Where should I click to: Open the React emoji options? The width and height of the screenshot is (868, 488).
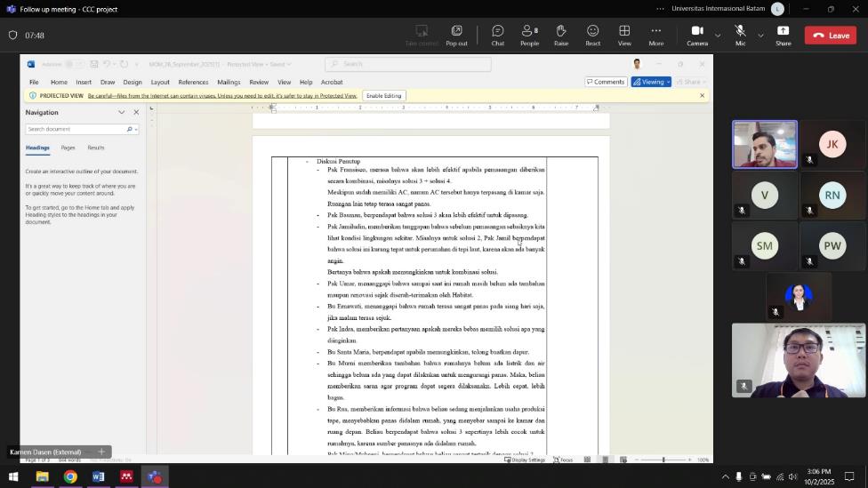click(x=592, y=35)
